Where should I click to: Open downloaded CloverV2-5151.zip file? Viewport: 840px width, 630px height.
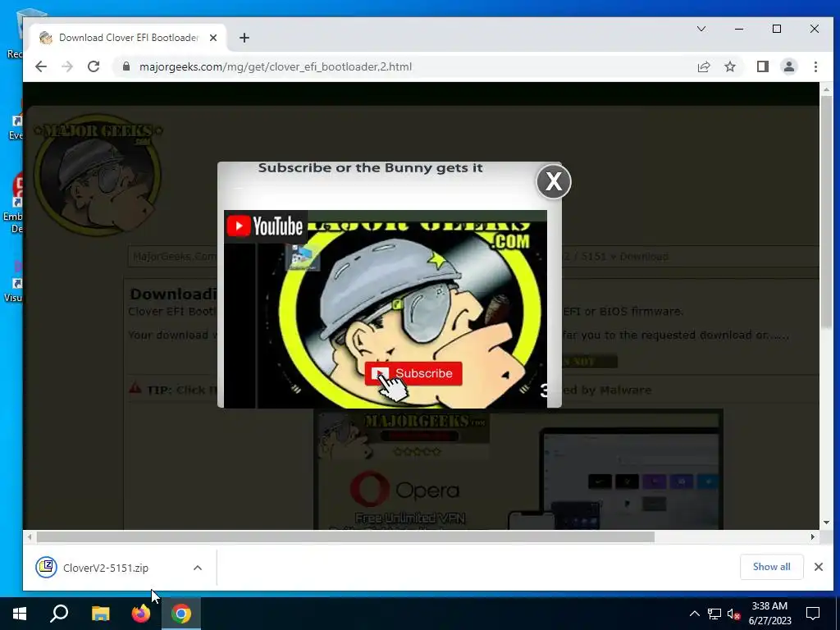(x=106, y=568)
